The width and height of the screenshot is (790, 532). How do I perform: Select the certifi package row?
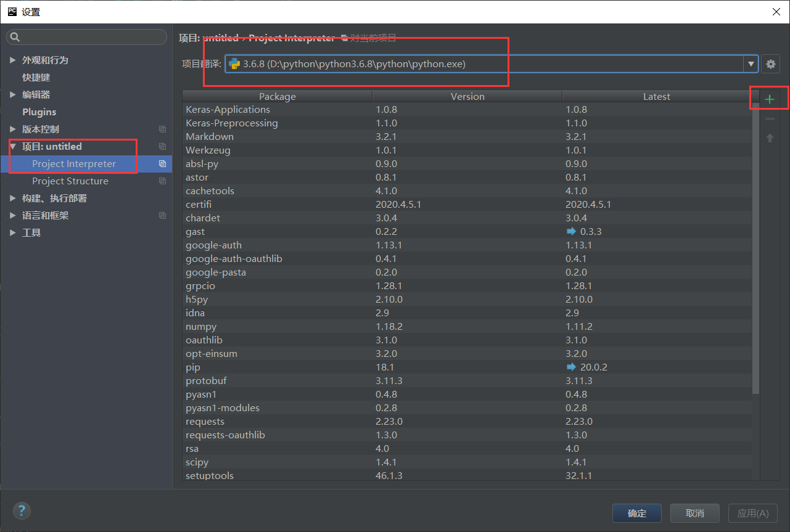tap(467, 205)
